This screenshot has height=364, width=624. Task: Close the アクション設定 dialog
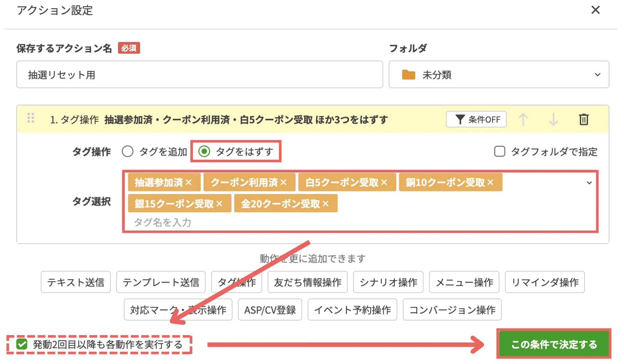[x=595, y=10]
